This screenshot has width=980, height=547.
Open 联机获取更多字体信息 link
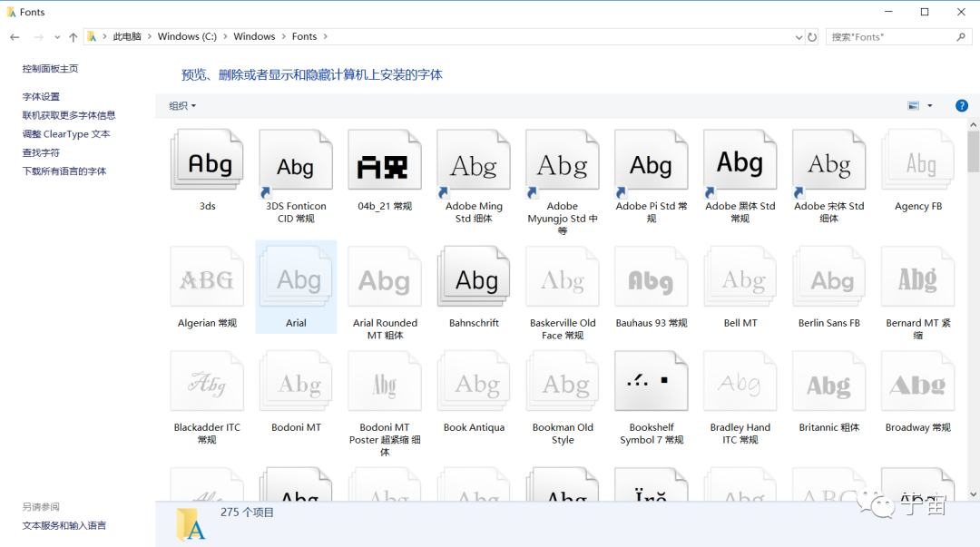69,115
